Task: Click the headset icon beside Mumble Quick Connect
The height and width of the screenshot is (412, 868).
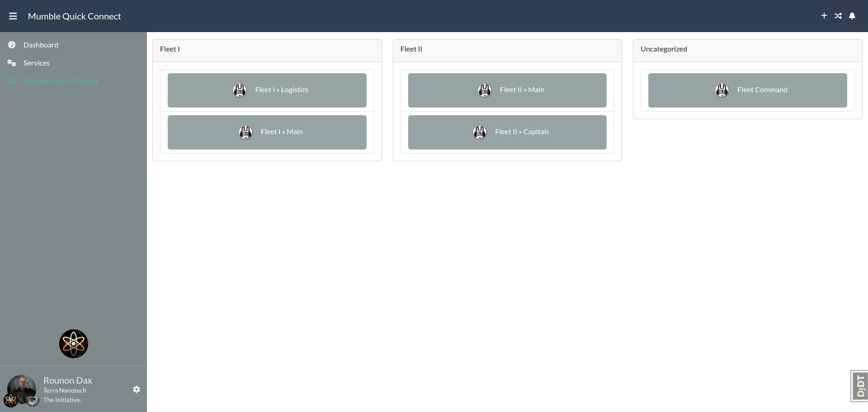Action: point(12,81)
